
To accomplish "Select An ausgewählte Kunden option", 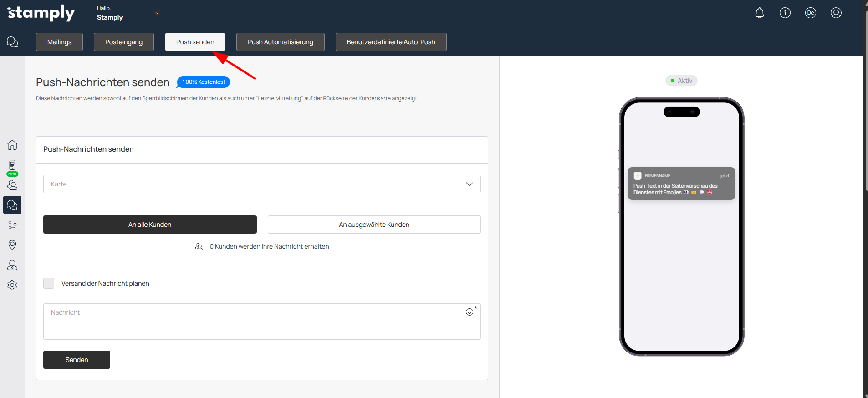I will 374,225.
